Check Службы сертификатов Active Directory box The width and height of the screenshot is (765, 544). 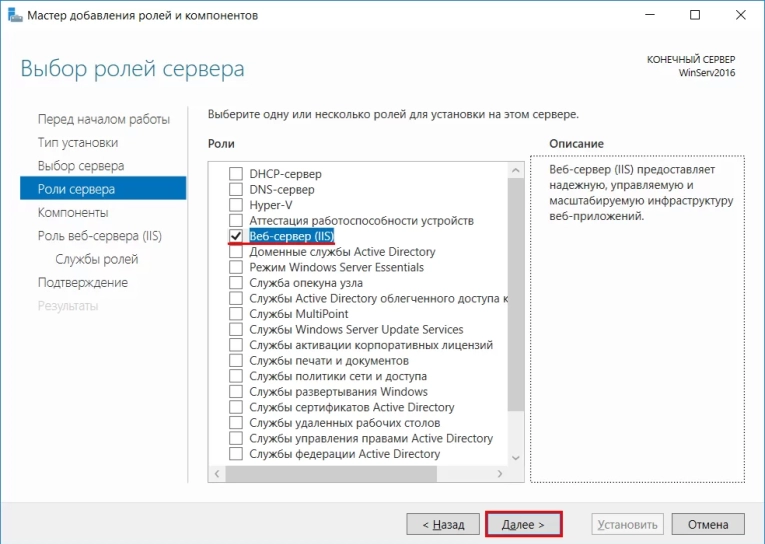tap(236, 407)
